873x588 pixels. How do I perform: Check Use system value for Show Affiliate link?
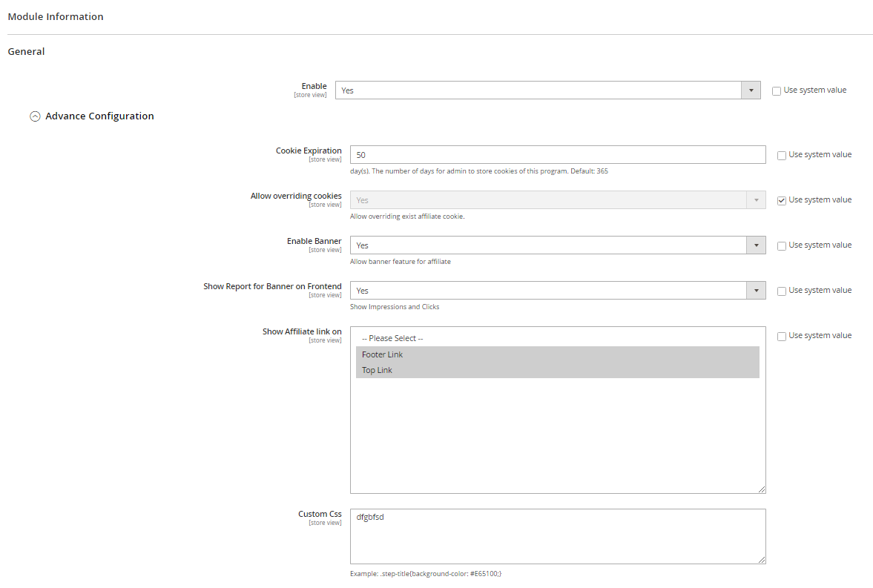782,337
